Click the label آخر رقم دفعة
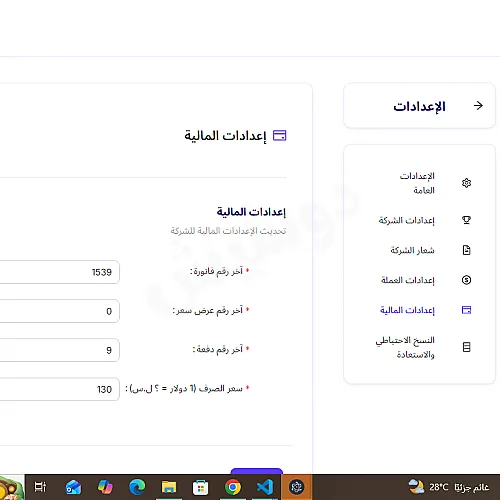 pyautogui.click(x=218, y=349)
